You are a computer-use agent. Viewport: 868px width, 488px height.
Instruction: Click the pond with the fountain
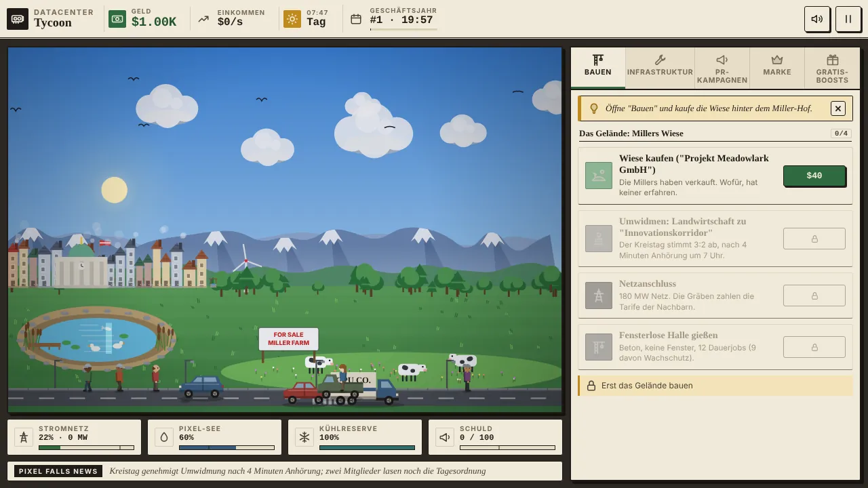pyautogui.click(x=96, y=337)
